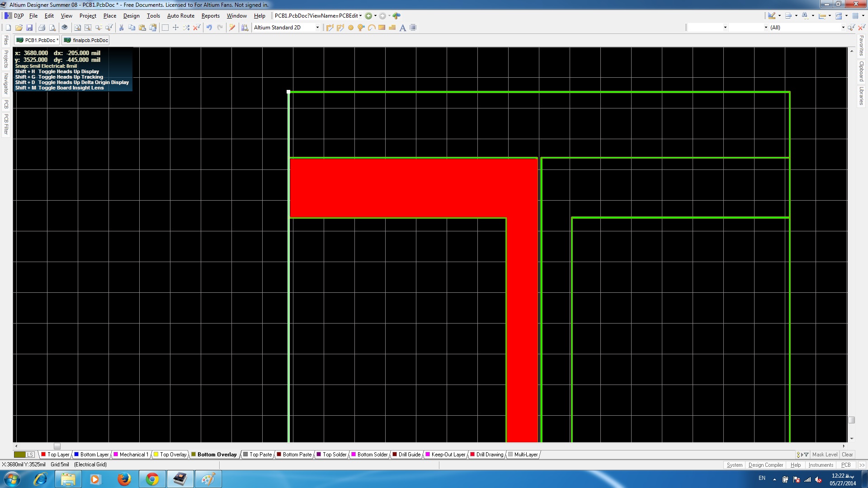This screenshot has width=868, height=488.
Task: Click the Design Compiler panel button
Action: click(x=765, y=465)
